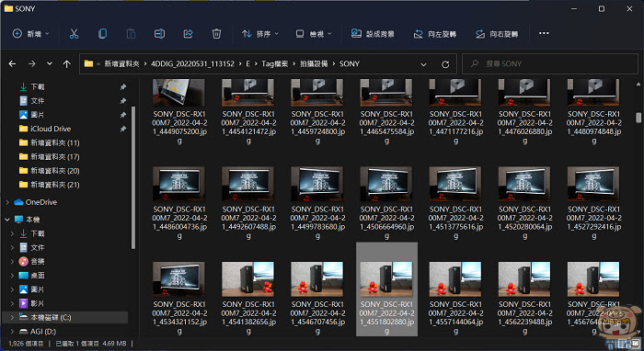The image size is (644, 351).
Task: Select thumbnail of file 1_4534321152.jpg
Action: pos(178,278)
